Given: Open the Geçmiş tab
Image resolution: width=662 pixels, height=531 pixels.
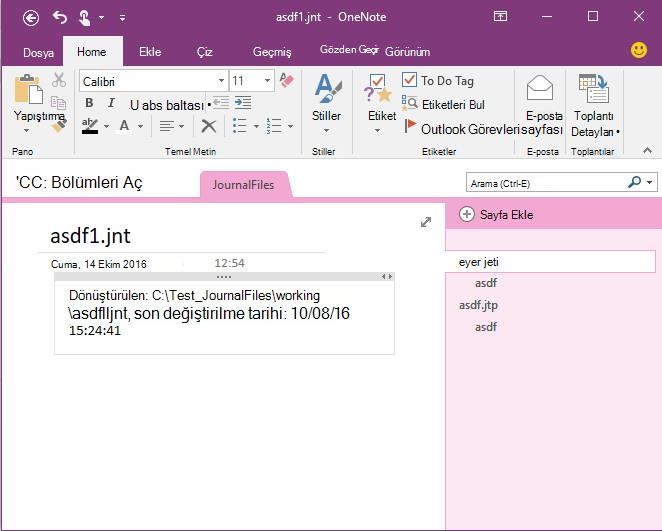Looking at the screenshot, I should pyautogui.click(x=272, y=52).
